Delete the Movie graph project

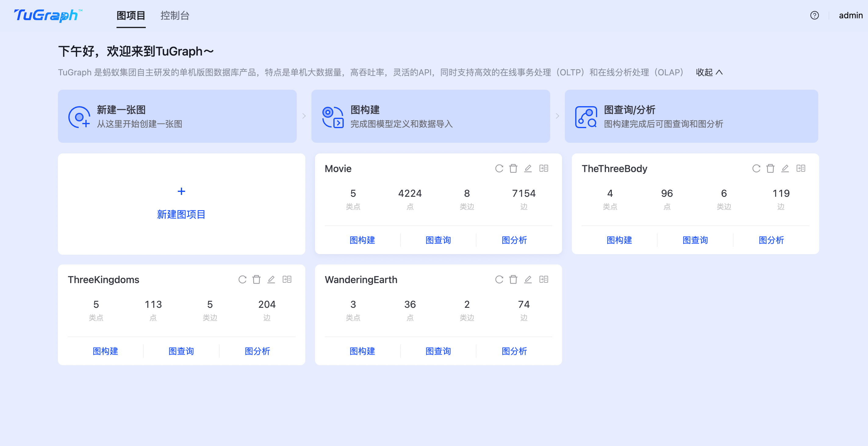(513, 168)
